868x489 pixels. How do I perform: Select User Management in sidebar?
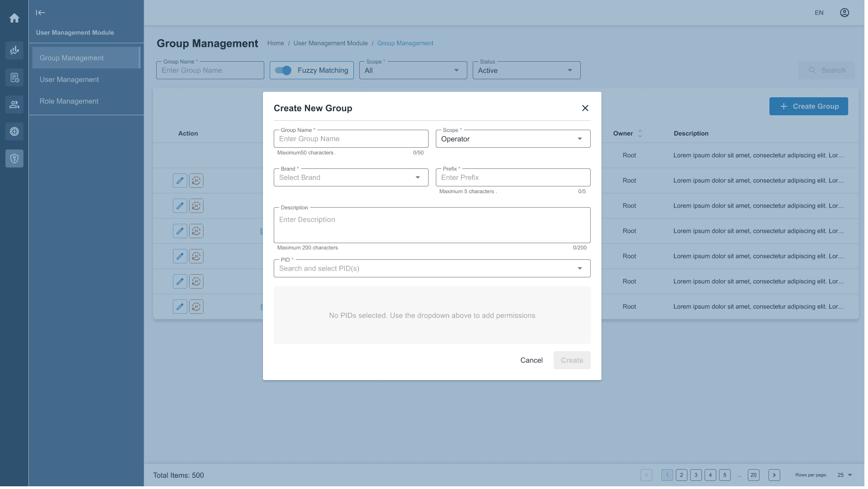pos(86,80)
